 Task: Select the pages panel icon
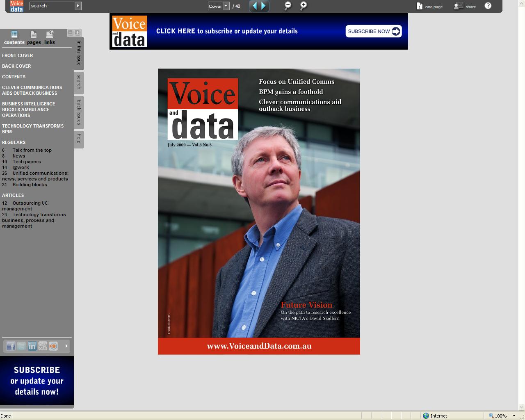coord(34,34)
